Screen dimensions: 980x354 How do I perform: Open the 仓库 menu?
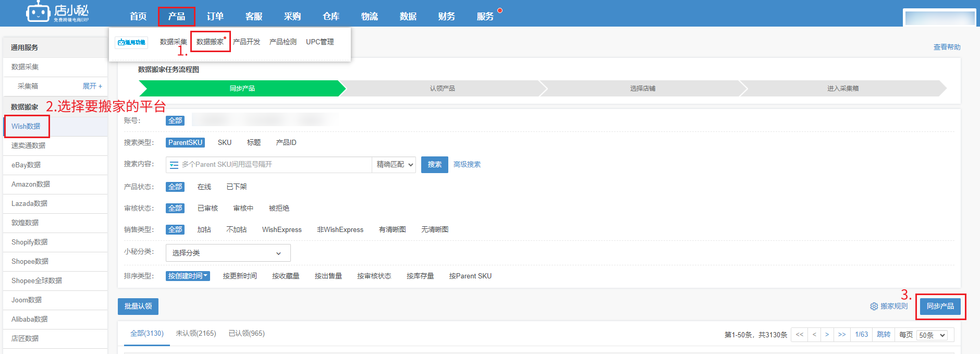coord(331,16)
